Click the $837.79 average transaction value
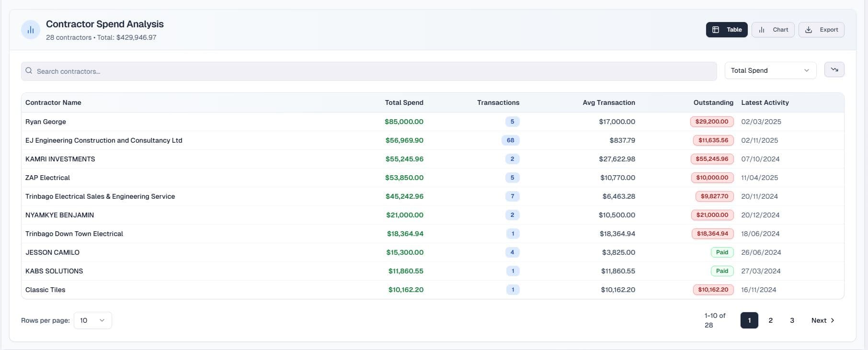Screen dimensions: 868x350 (622, 140)
